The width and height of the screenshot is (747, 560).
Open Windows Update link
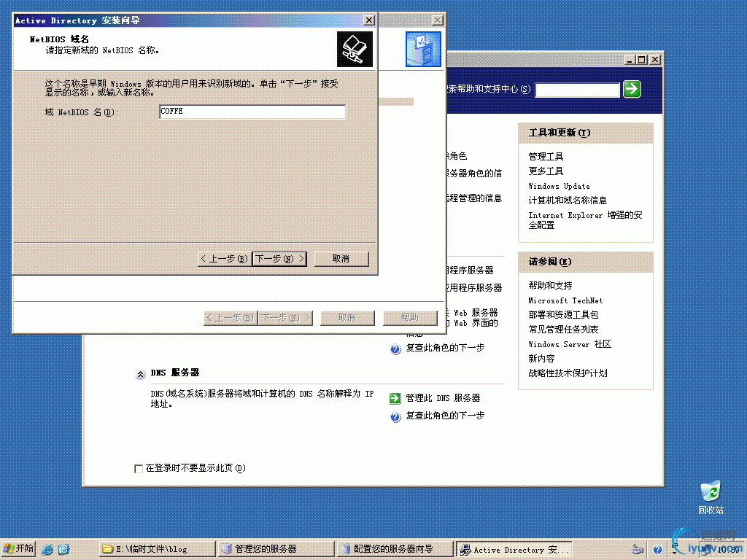[560, 186]
